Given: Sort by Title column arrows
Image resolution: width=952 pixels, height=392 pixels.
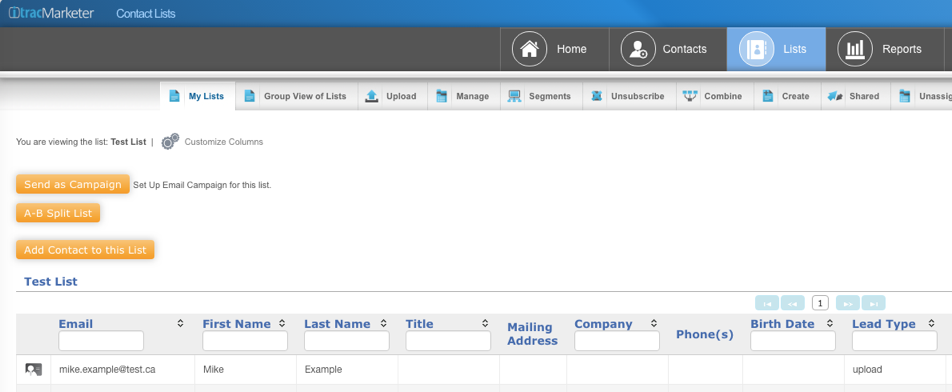Looking at the screenshot, I should pos(484,323).
